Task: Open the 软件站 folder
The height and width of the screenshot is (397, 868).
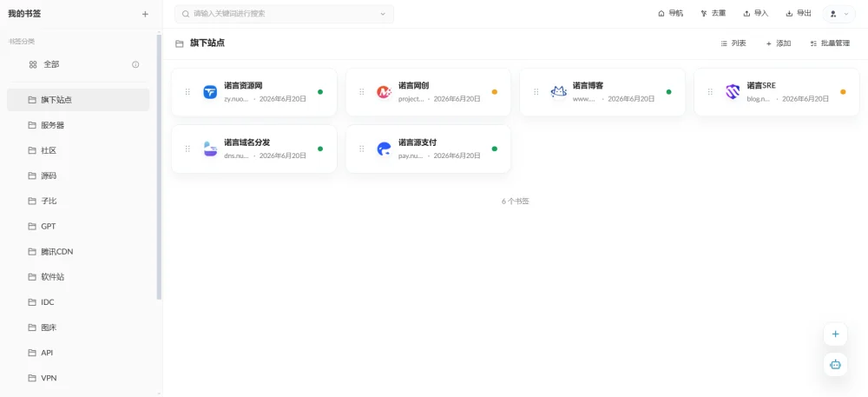Action: click(78, 277)
